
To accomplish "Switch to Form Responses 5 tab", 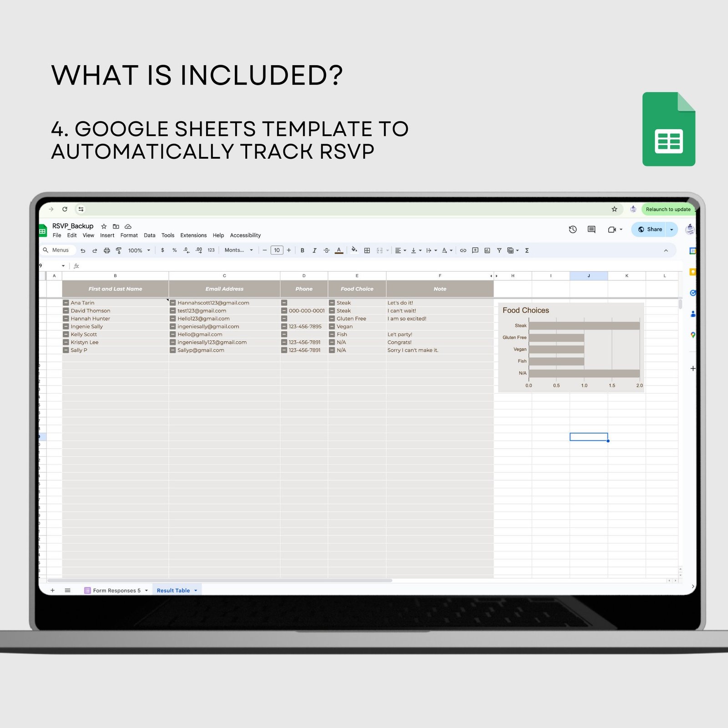I will pyautogui.click(x=116, y=591).
